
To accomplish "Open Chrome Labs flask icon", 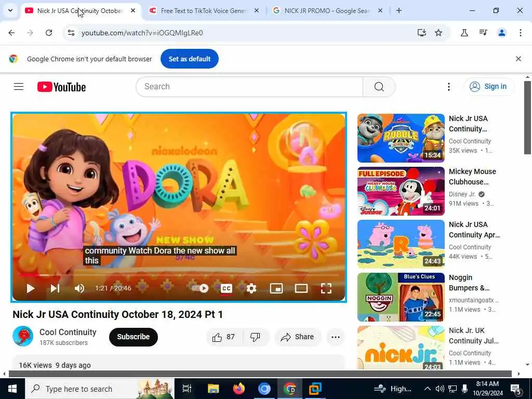I will (464, 33).
